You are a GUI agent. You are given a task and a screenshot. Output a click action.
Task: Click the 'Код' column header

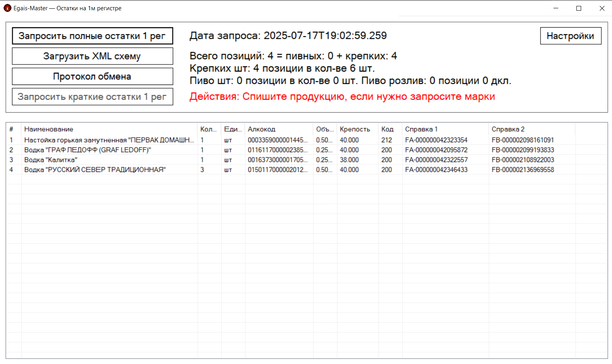click(x=387, y=129)
